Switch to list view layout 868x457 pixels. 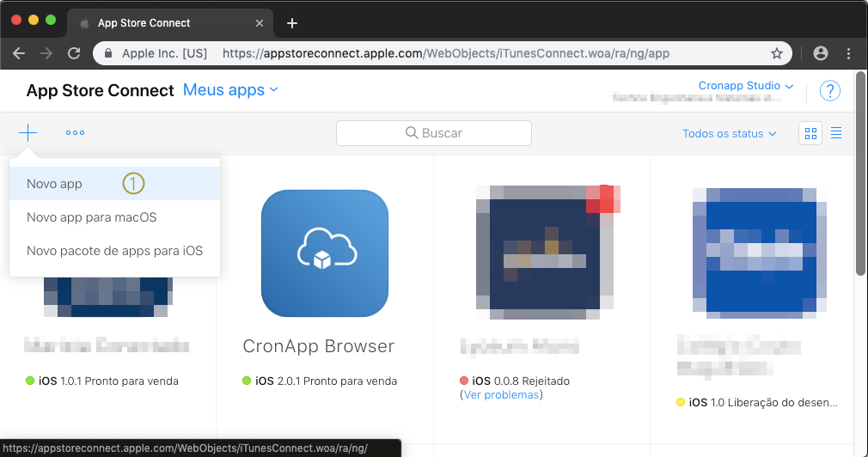tap(836, 133)
